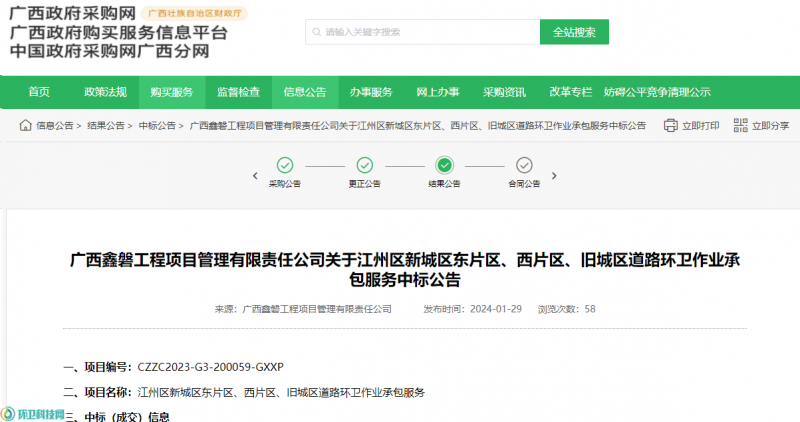Open the 首页 menu item

tap(39, 92)
